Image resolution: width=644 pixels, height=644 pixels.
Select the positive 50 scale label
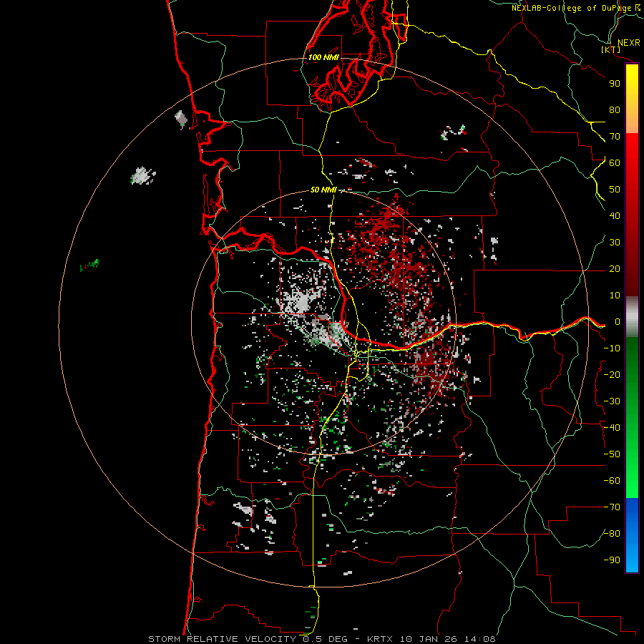(615, 190)
